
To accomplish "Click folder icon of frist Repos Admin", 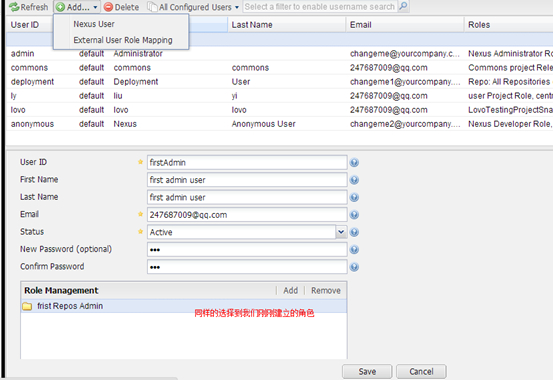I will [x=27, y=306].
